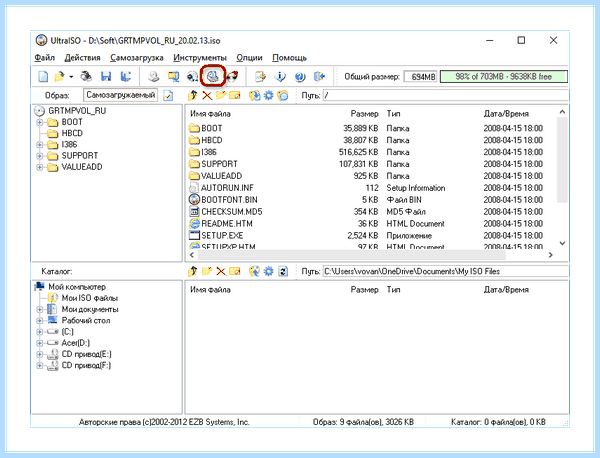Open the dropdown arrow next to Open icon
Viewport: 600px width, 458px height.
71,77
